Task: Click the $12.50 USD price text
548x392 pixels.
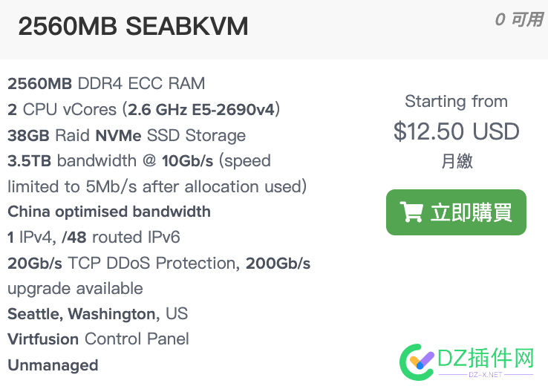Action: 457,131
